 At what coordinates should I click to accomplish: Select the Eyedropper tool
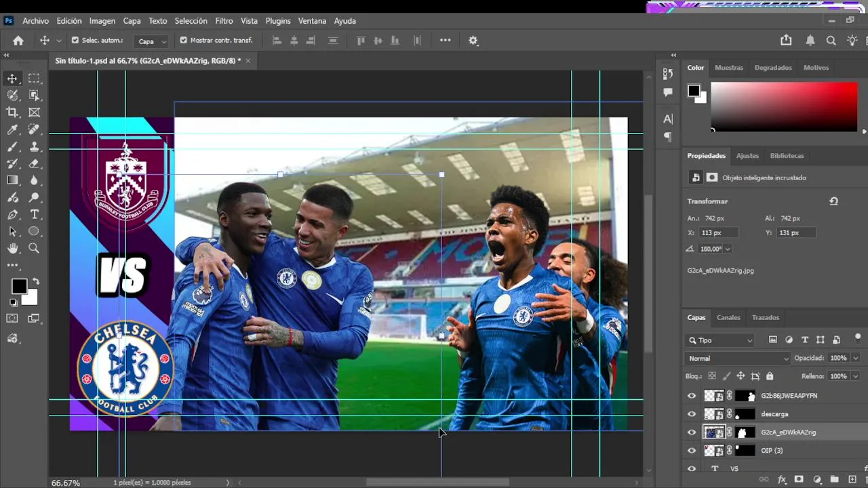coord(12,129)
